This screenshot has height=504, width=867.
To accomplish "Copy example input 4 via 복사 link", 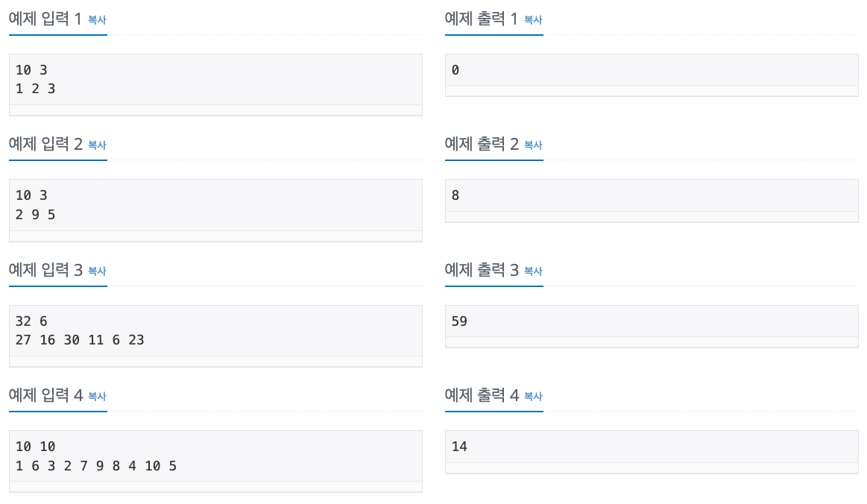I will (97, 396).
